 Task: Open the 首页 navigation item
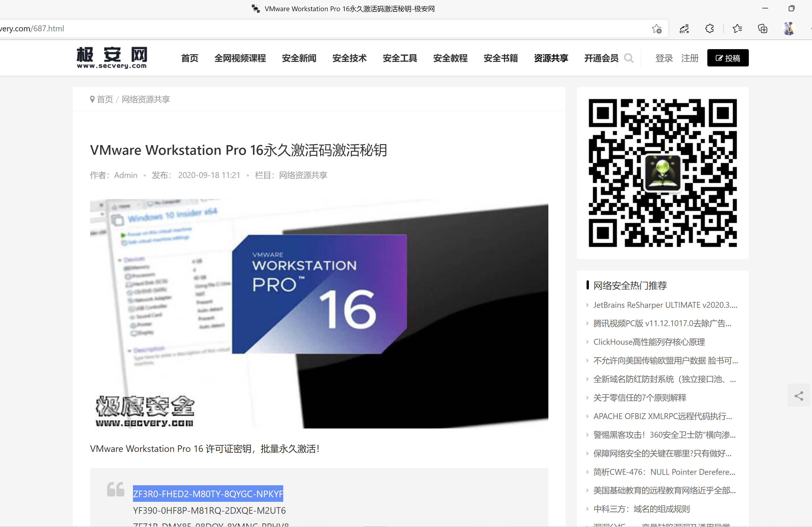(190, 58)
